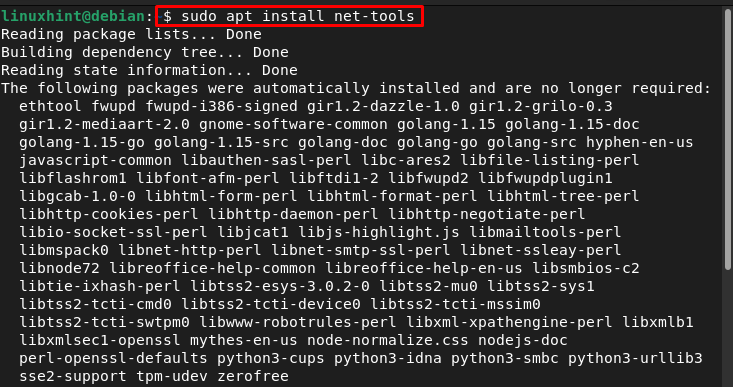Click the hyphen-en-us package text
The width and height of the screenshot is (733, 387).
[640, 143]
